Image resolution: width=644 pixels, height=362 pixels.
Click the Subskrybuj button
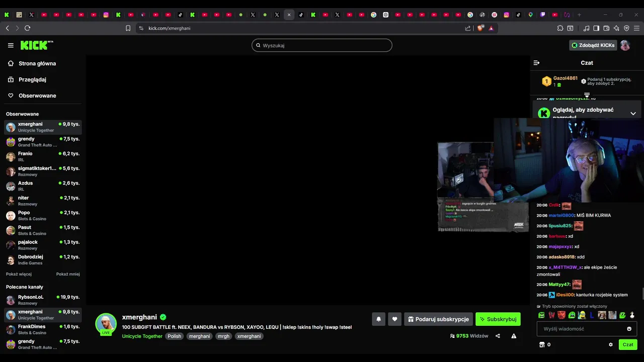coord(498,319)
